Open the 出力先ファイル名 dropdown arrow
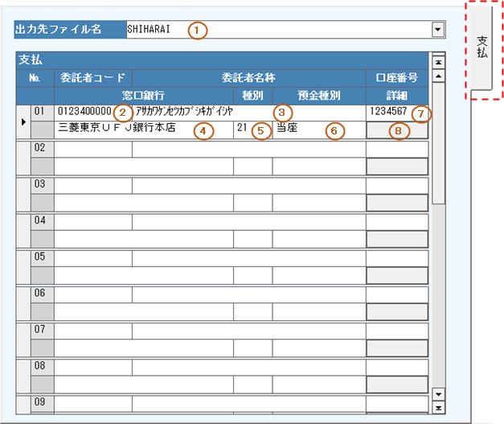The width and height of the screenshot is (504, 424). (x=437, y=30)
